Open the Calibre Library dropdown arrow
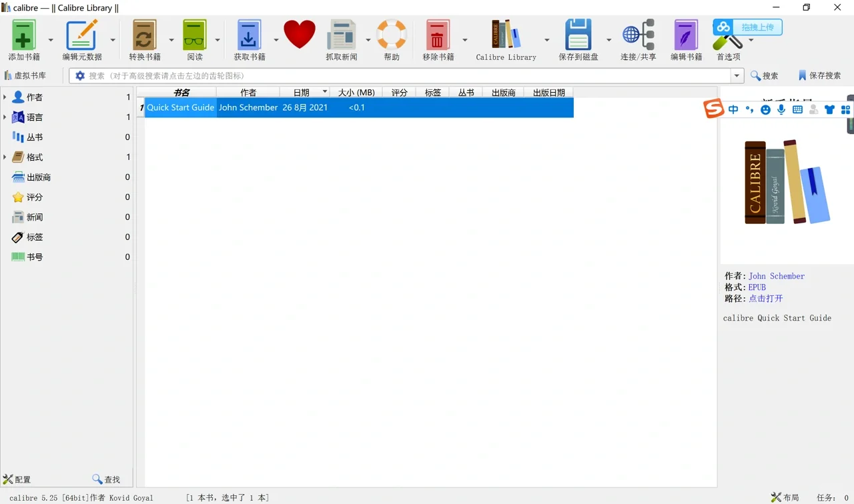 tap(547, 40)
